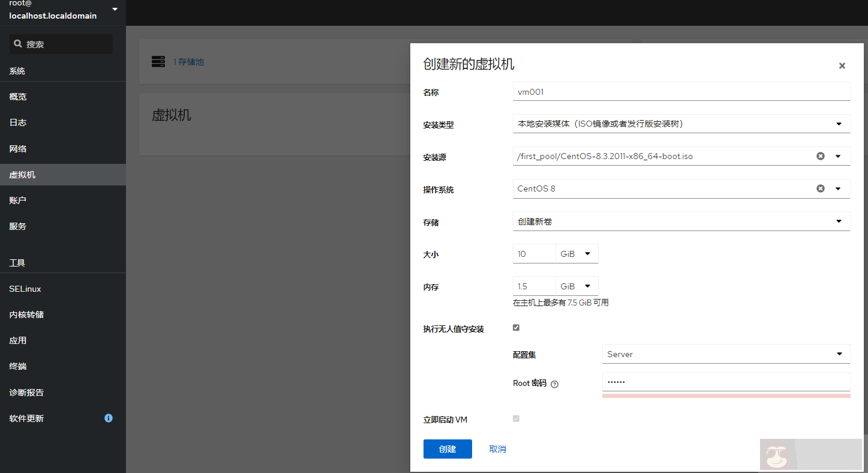This screenshot has height=473, width=868.
Task: Select 虚拟机 in the sidebar
Action: tap(63, 175)
